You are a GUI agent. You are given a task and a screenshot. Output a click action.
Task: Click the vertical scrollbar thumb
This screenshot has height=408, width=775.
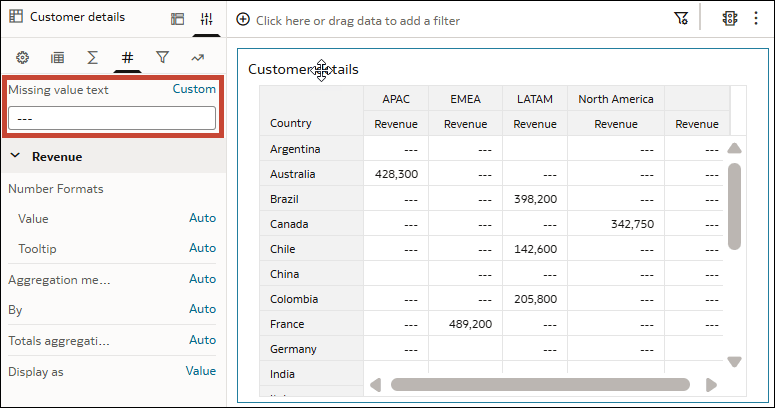point(734,206)
